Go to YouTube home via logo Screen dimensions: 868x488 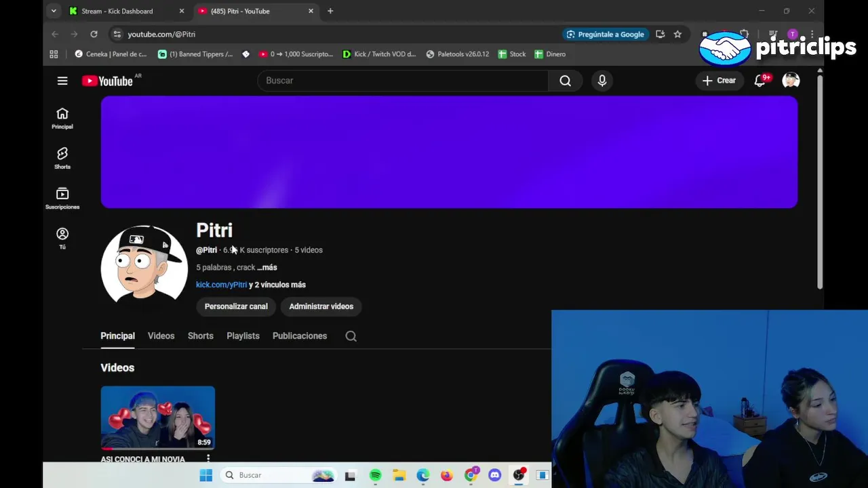click(108, 81)
